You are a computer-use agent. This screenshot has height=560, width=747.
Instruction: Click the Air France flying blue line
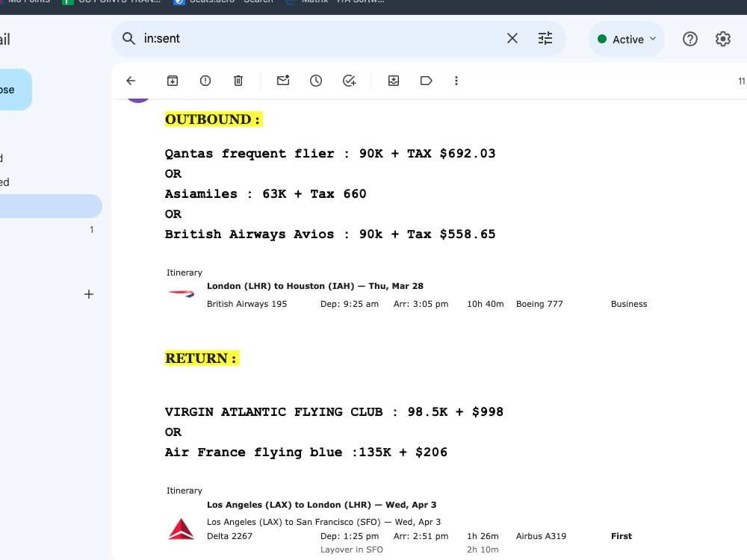pyautogui.click(x=306, y=452)
